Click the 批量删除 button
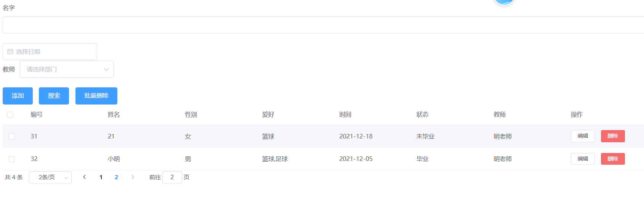 point(96,96)
